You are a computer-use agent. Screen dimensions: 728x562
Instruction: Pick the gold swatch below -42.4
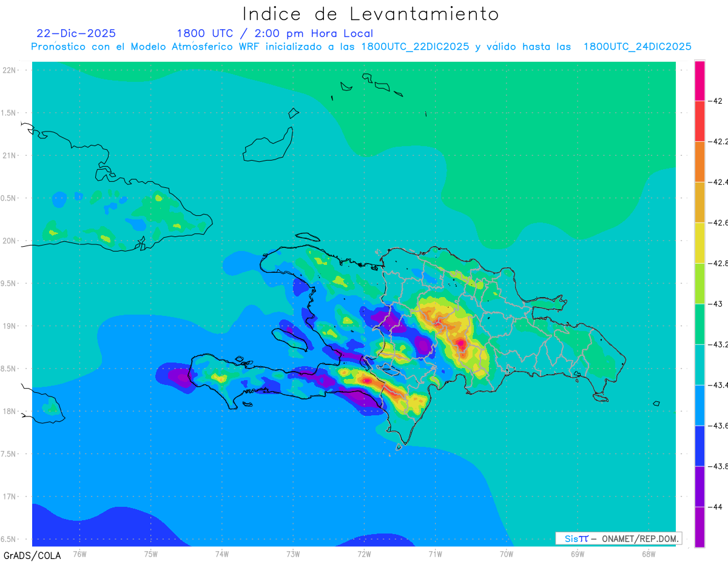(x=699, y=202)
